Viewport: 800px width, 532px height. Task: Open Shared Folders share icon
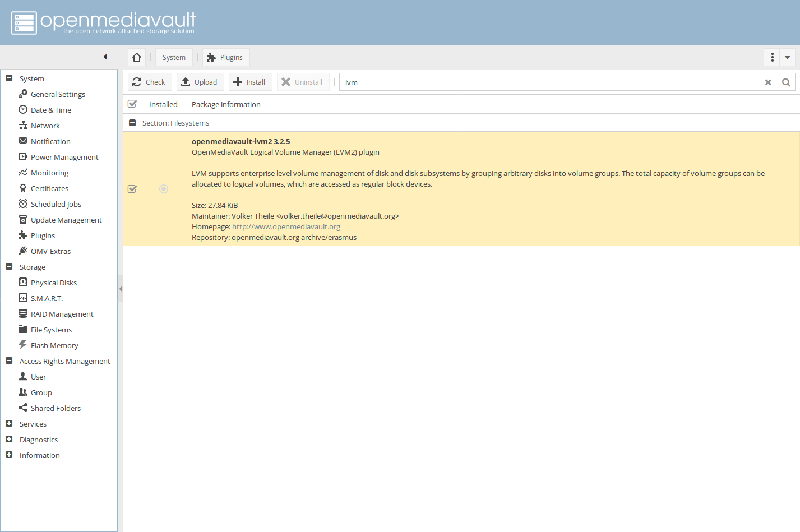coord(23,408)
